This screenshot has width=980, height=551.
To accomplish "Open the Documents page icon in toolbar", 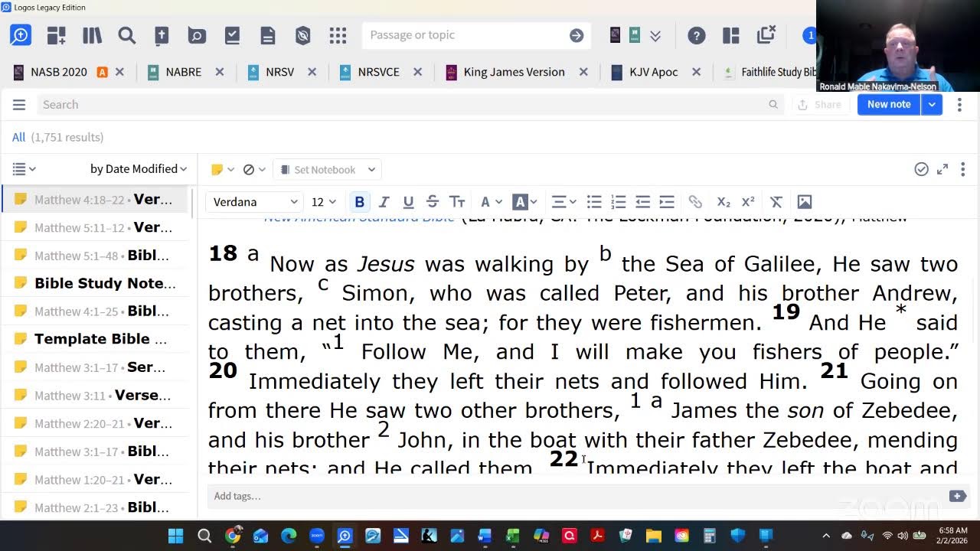I will [267, 35].
